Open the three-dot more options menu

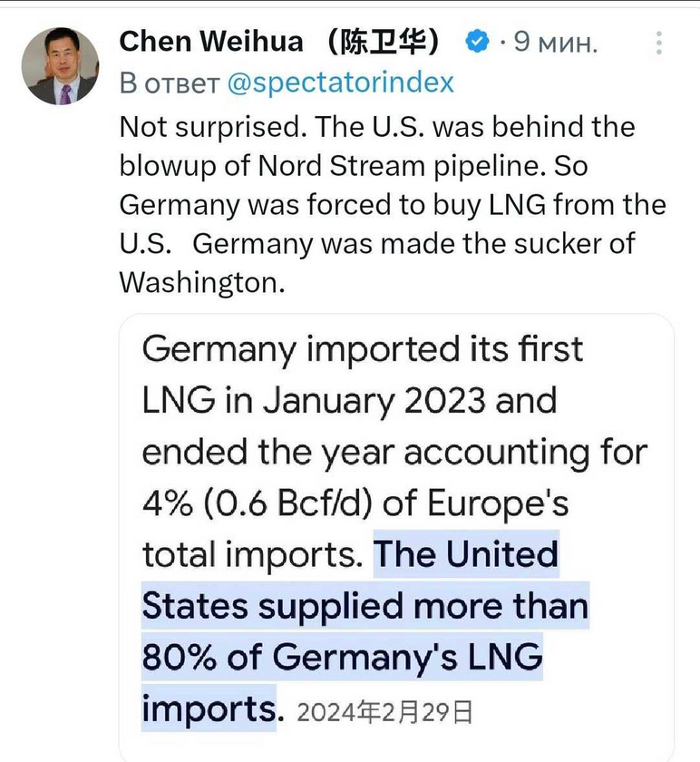658,43
